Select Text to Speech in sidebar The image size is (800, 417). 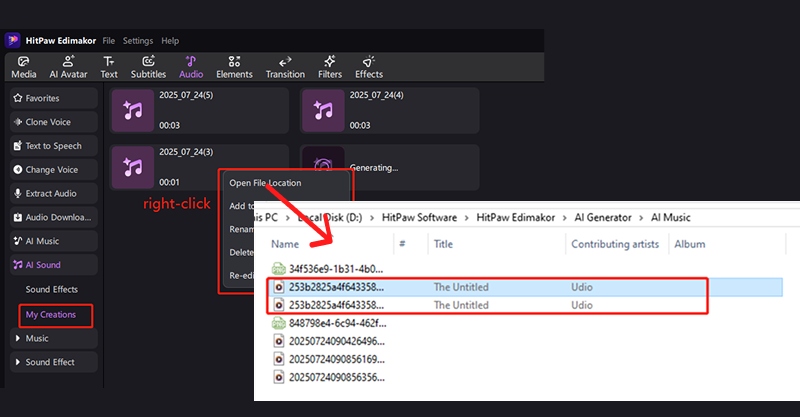[54, 146]
